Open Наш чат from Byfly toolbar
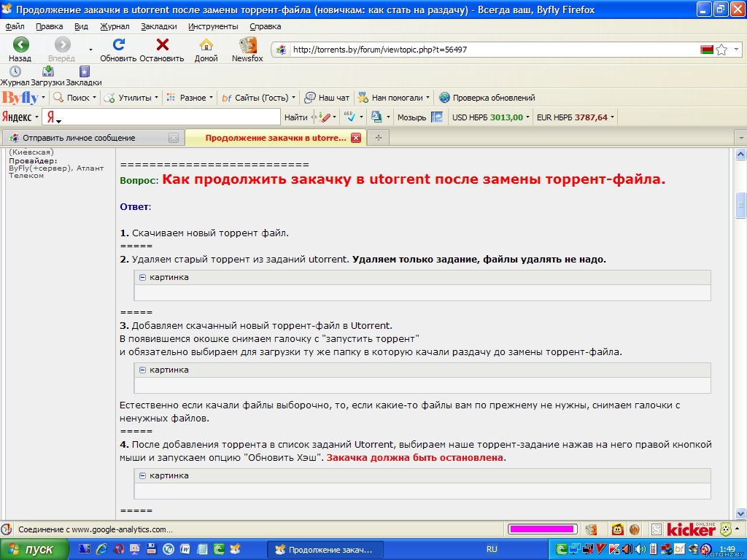The image size is (747, 560). (x=328, y=98)
